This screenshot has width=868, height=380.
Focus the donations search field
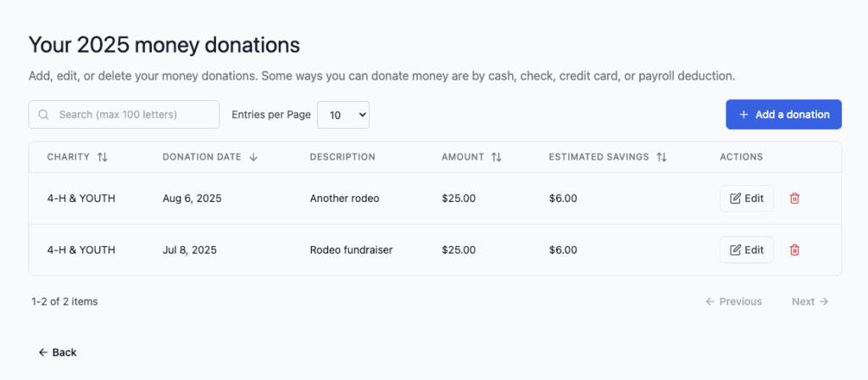pyautogui.click(x=131, y=115)
